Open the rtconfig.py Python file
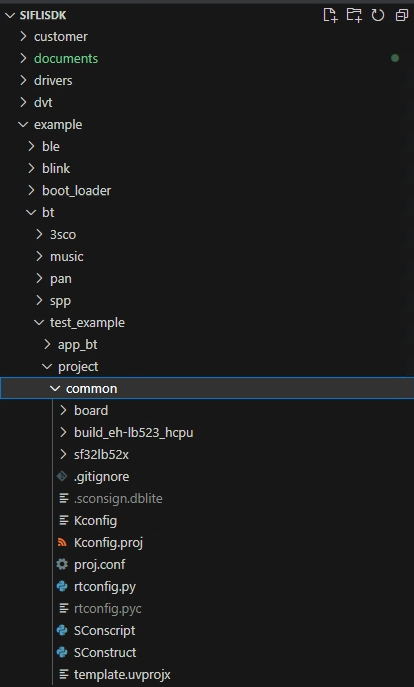This screenshot has height=687, width=414. click(x=105, y=586)
